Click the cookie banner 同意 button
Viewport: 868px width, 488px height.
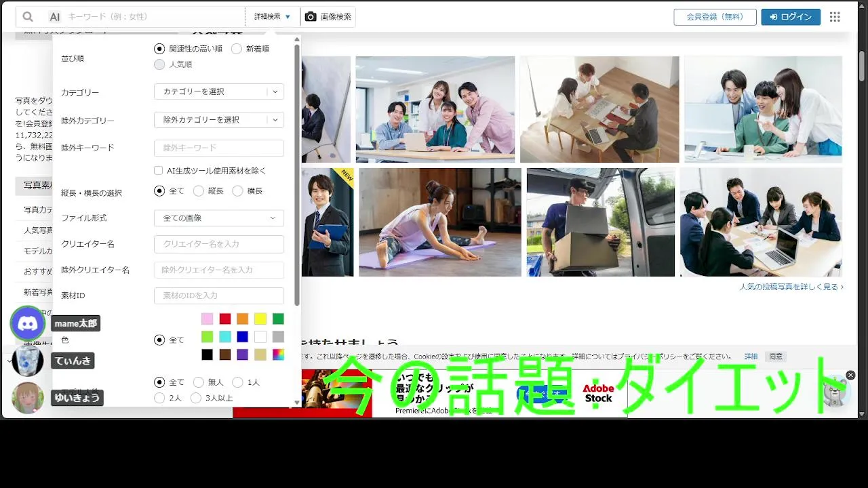click(x=776, y=357)
